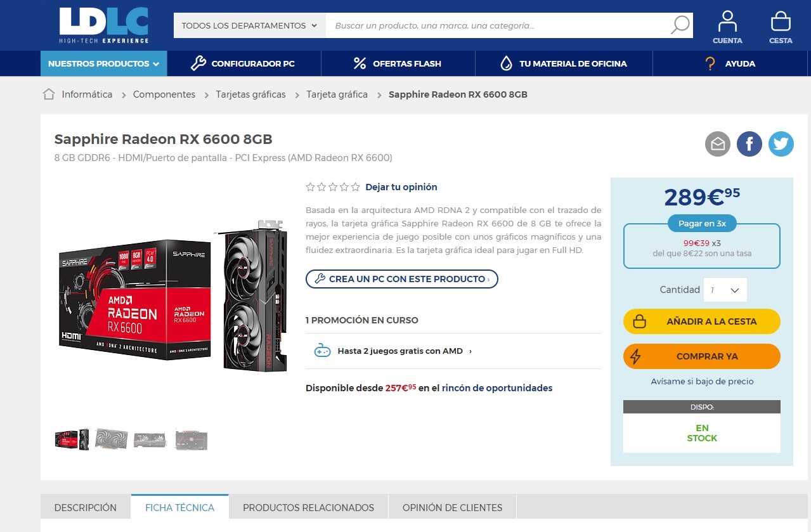The height and width of the screenshot is (532, 811).
Task: Click the LDLC logo
Action: (104, 26)
